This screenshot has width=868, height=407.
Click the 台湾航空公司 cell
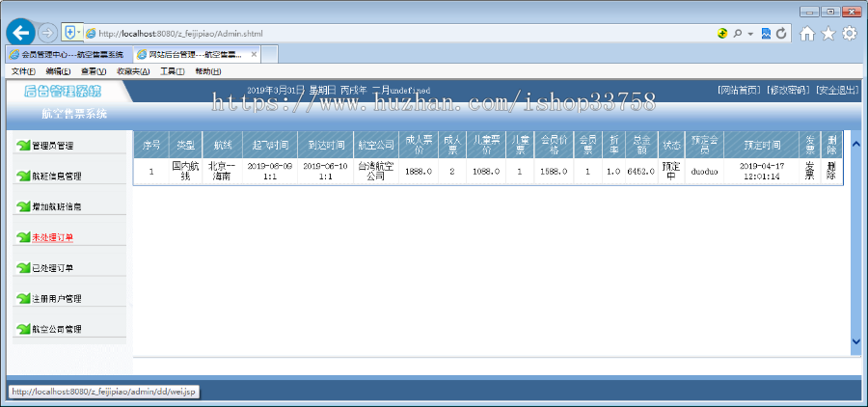click(376, 171)
